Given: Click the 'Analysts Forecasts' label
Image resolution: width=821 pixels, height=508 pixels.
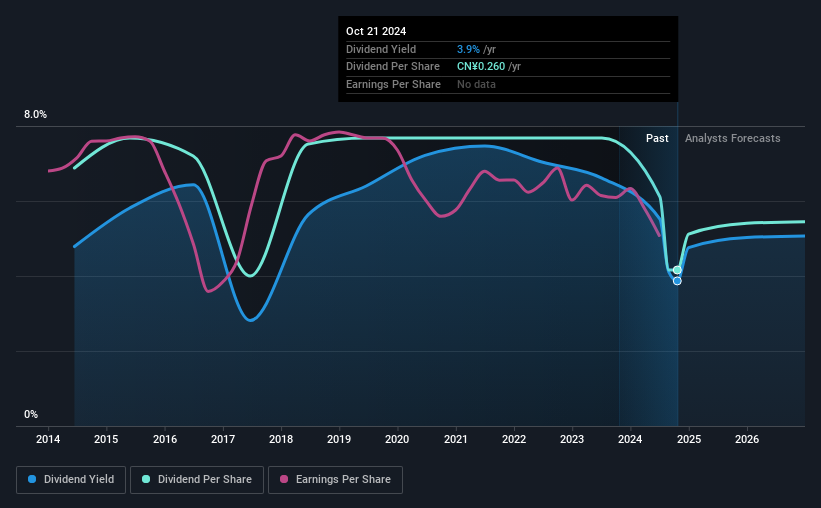Looking at the screenshot, I should [733, 138].
